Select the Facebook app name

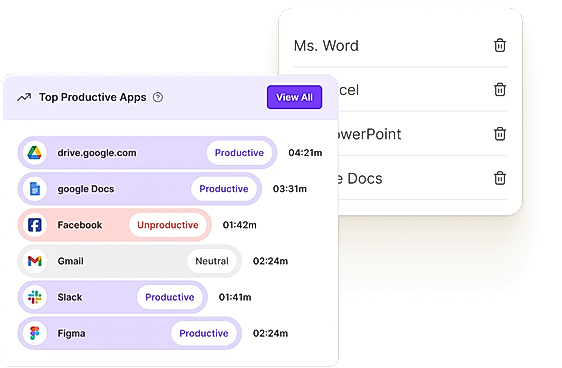(x=80, y=225)
